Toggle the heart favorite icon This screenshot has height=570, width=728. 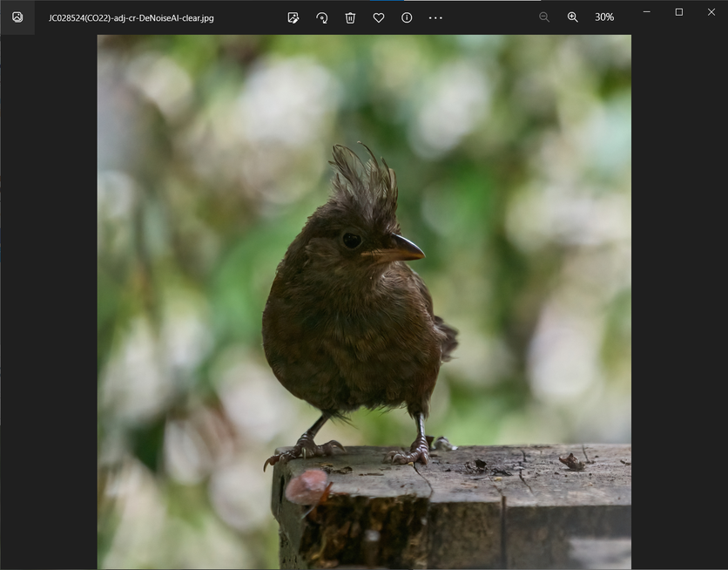(x=378, y=17)
